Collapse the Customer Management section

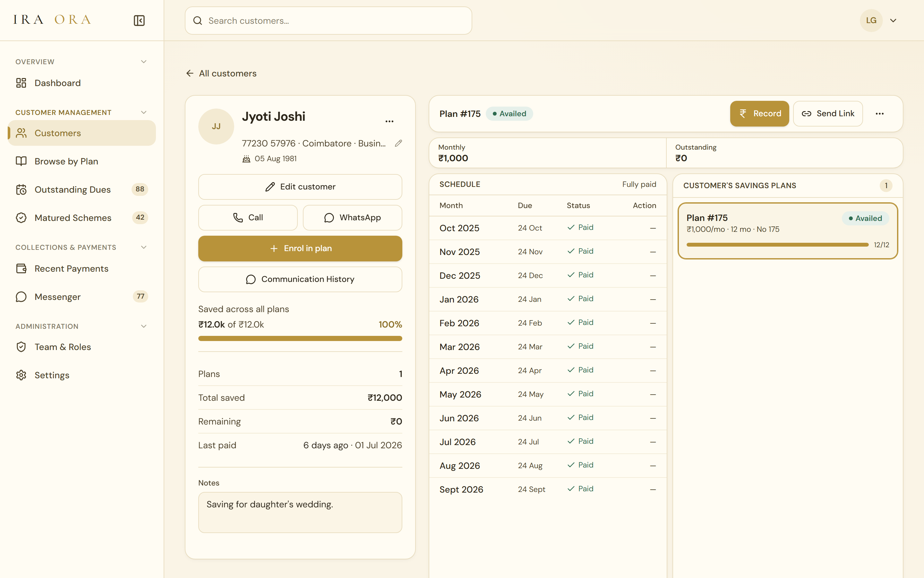pos(143,112)
